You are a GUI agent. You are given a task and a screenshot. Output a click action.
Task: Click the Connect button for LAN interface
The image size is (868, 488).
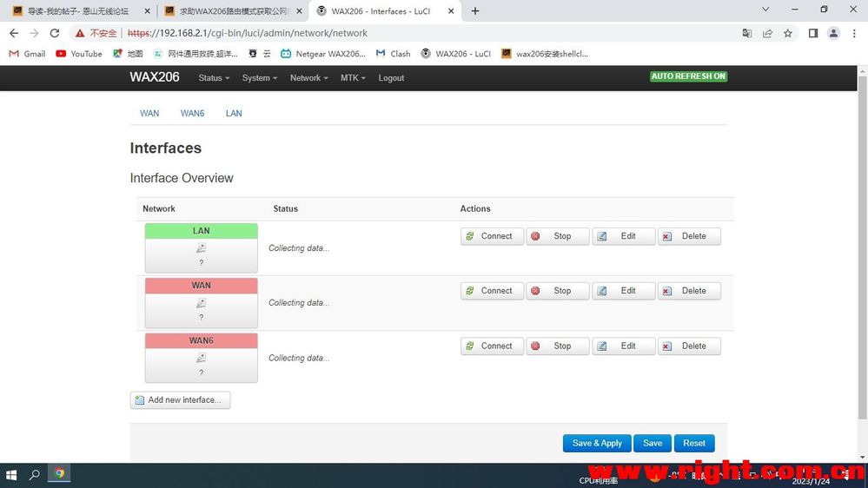[492, 236]
